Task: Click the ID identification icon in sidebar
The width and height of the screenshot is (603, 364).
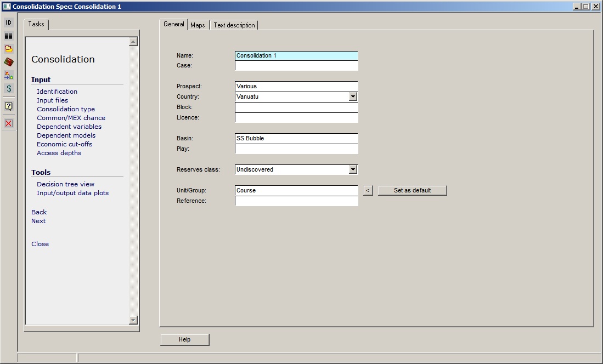Action: tap(9, 22)
